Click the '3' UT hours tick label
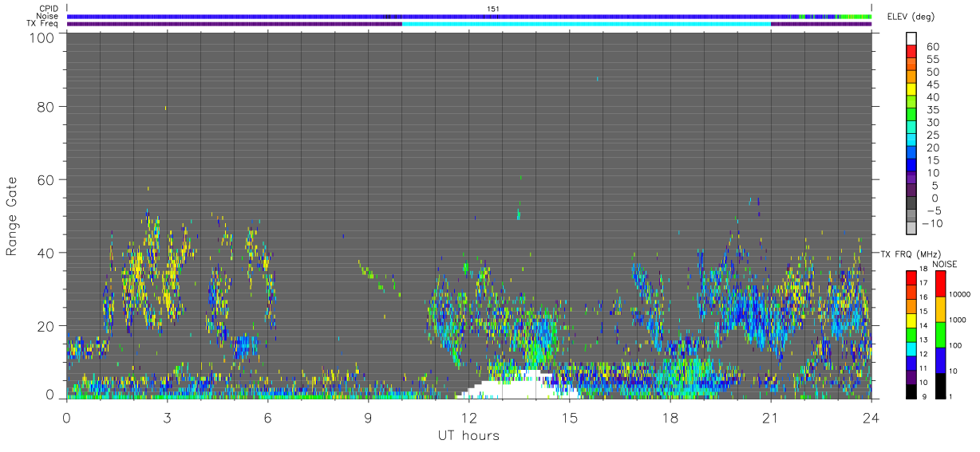The height and width of the screenshot is (452, 980). pyautogui.click(x=168, y=417)
